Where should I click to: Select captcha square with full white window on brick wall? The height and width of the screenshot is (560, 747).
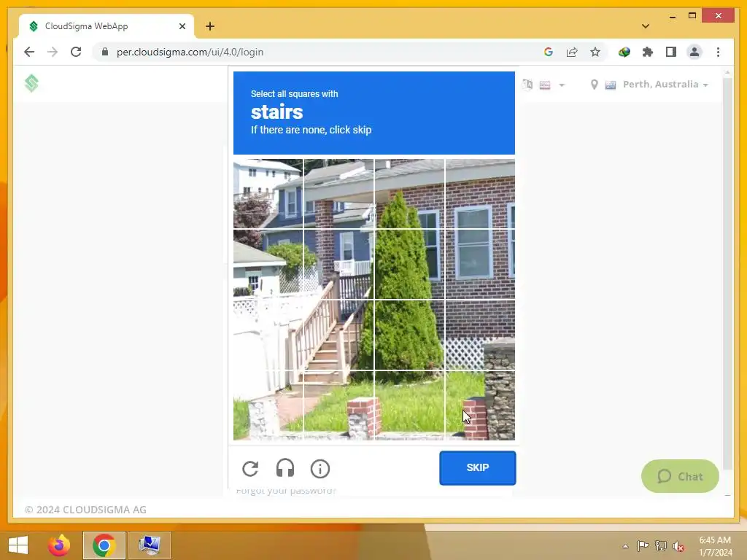(x=480, y=264)
